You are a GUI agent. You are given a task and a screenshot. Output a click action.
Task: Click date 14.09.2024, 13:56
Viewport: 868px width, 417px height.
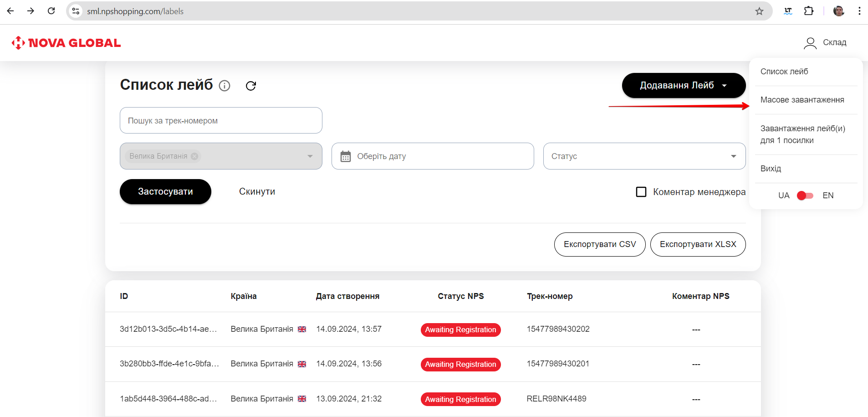(x=349, y=364)
